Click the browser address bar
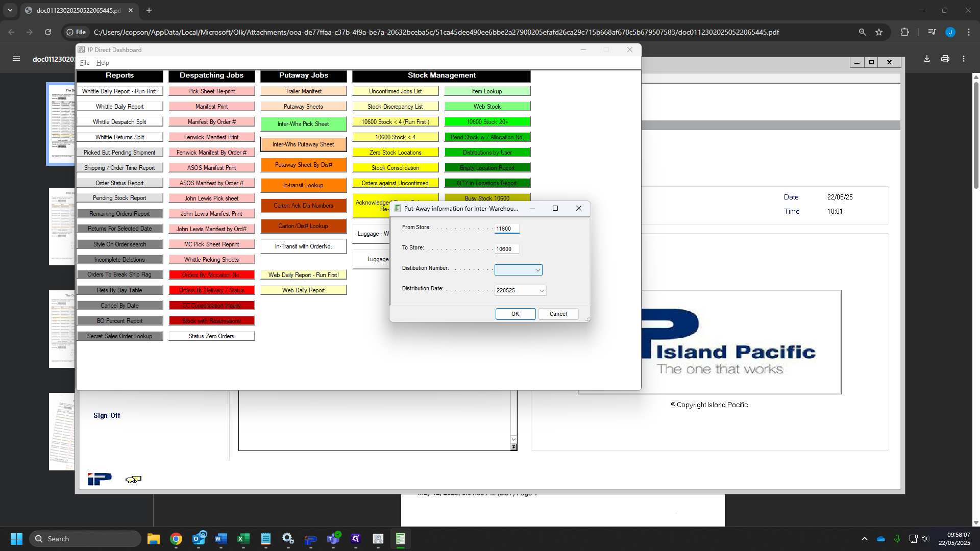This screenshot has height=551, width=980. coord(436,32)
